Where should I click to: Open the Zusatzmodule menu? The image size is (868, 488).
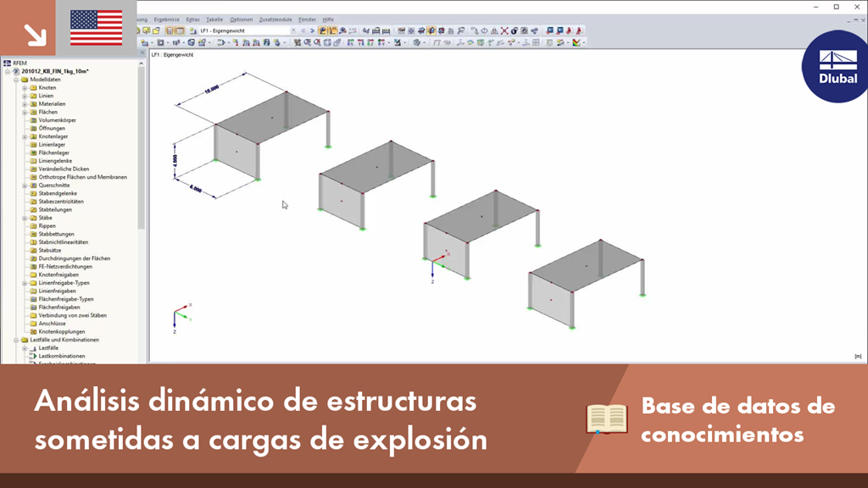coord(275,19)
